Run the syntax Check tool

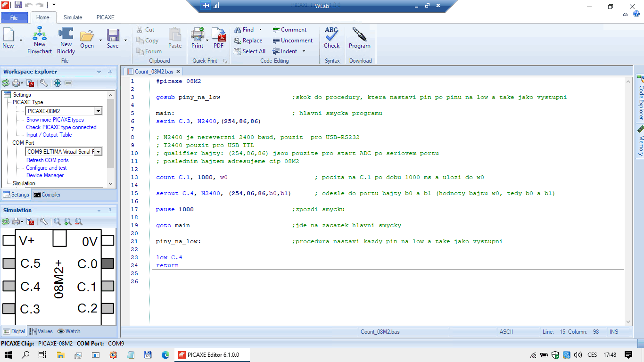coord(331,39)
